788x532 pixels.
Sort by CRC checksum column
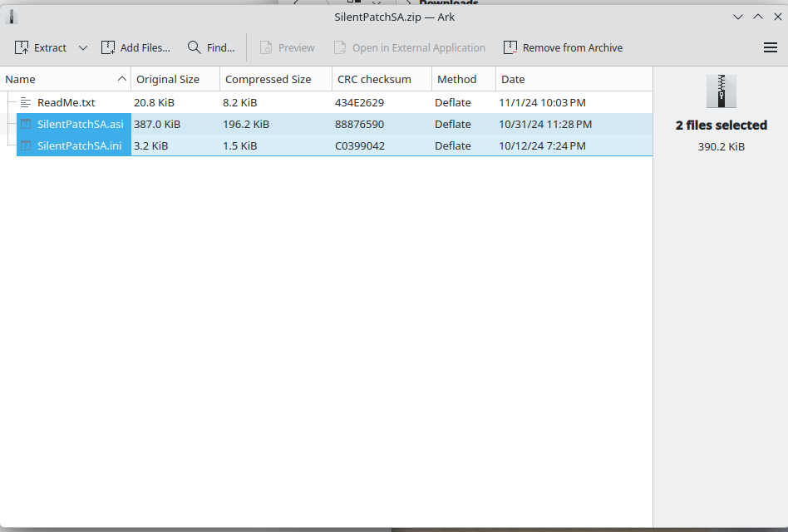click(x=382, y=79)
